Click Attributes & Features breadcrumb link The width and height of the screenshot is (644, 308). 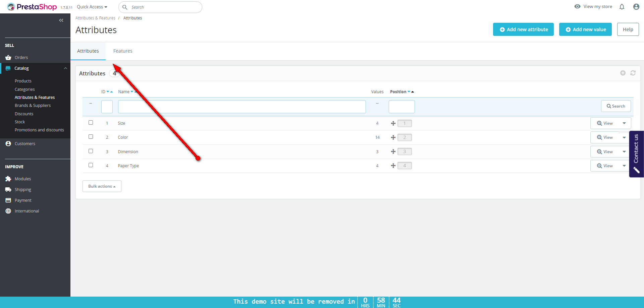95,18
